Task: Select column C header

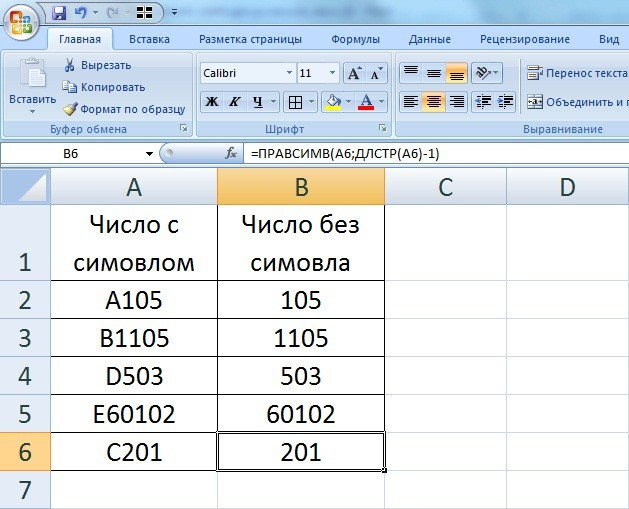Action: coord(445,187)
